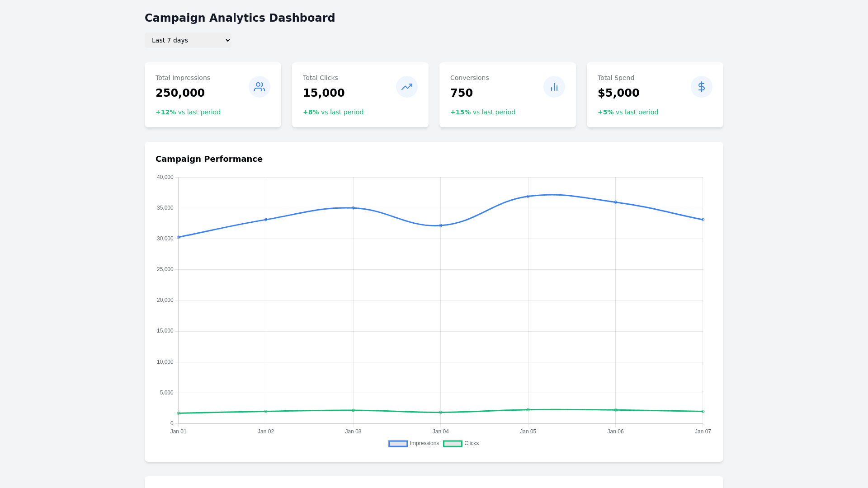Click the +15% vs last period text
This screenshot has height=488, width=868.
click(x=482, y=112)
